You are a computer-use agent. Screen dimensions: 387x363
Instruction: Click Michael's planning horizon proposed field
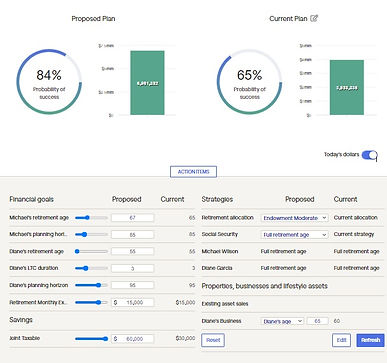133,234
